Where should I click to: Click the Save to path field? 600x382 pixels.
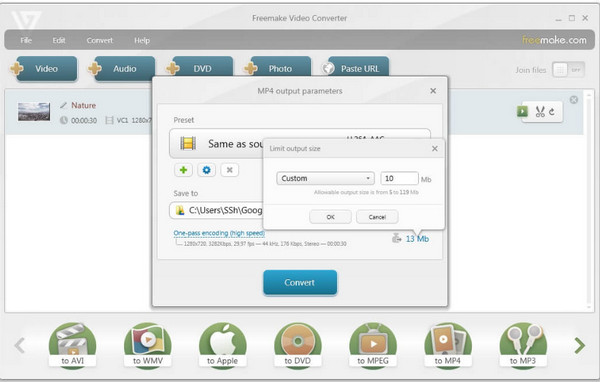coord(216,210)
